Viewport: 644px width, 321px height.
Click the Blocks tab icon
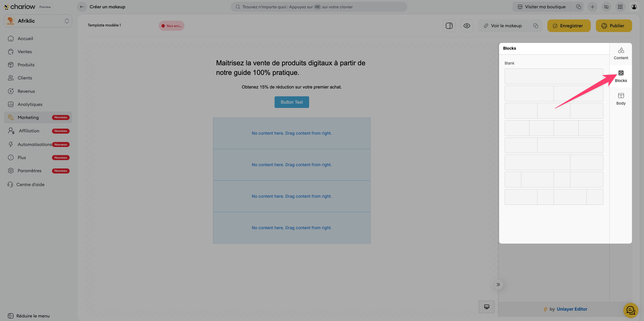tap(621, 73)
